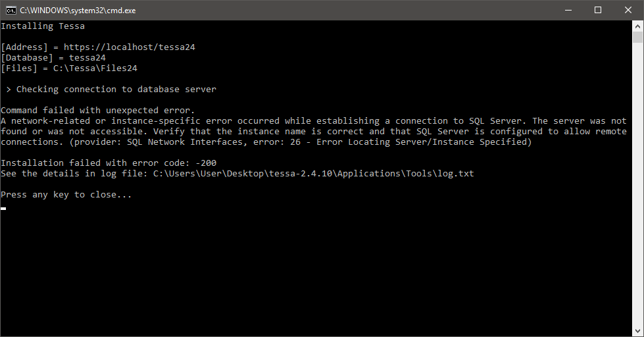Click the scrollbar up arrow
This screenshot has height=337, width=644.
637,26
